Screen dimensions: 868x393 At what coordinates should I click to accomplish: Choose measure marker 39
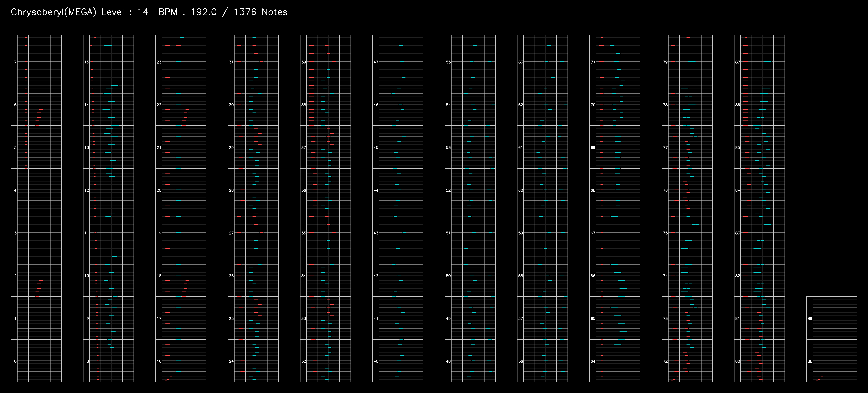coord(304,62)
